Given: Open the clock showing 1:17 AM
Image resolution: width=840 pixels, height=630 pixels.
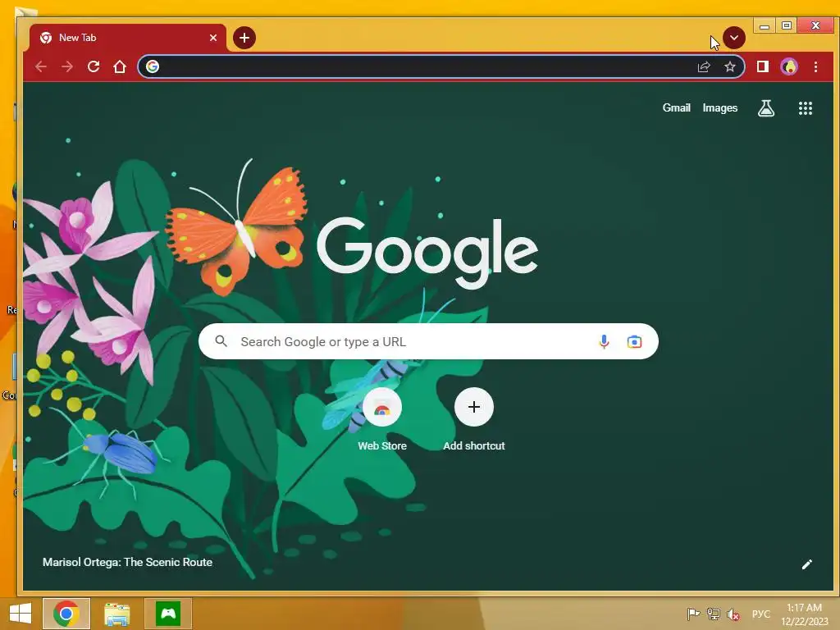Looking at the screenshot, I should 804,614.
